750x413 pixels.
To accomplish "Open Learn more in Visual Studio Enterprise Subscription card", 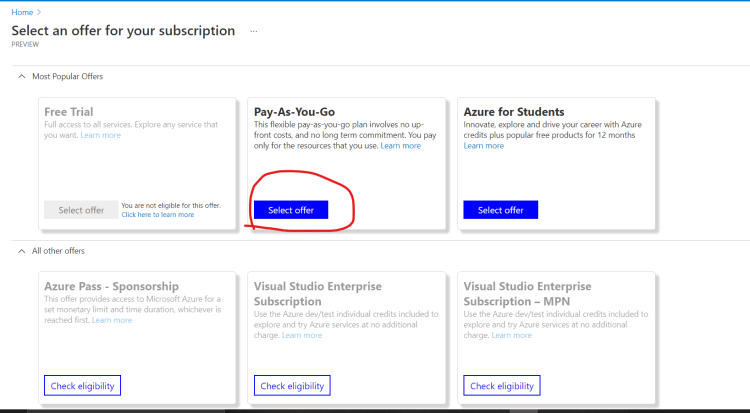I will [302, 335].
